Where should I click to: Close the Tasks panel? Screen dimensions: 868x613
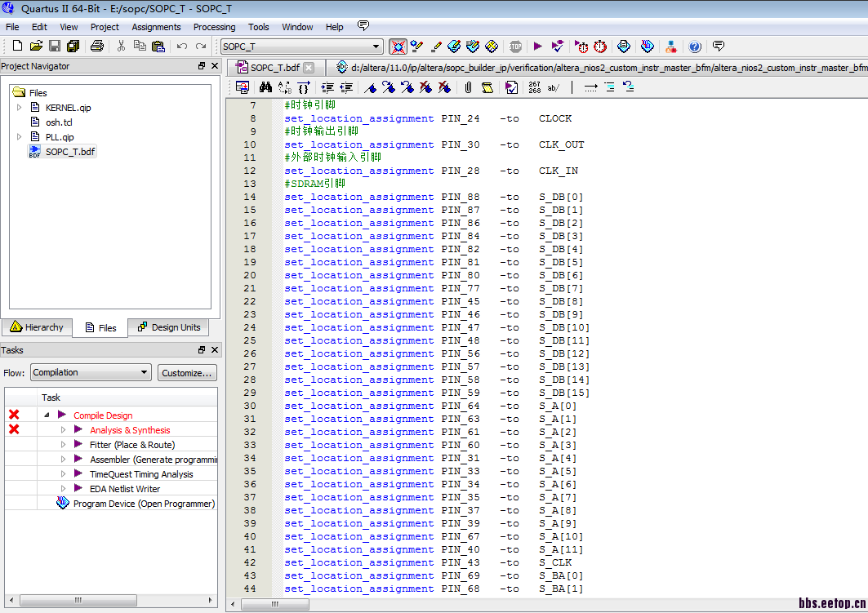pyautogui.click(x=215, y=349)
